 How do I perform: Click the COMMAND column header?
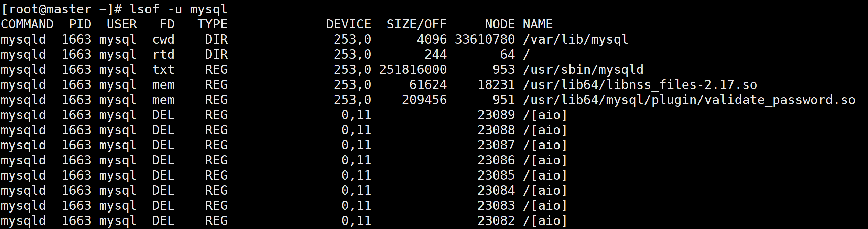(x=27, y=24)
